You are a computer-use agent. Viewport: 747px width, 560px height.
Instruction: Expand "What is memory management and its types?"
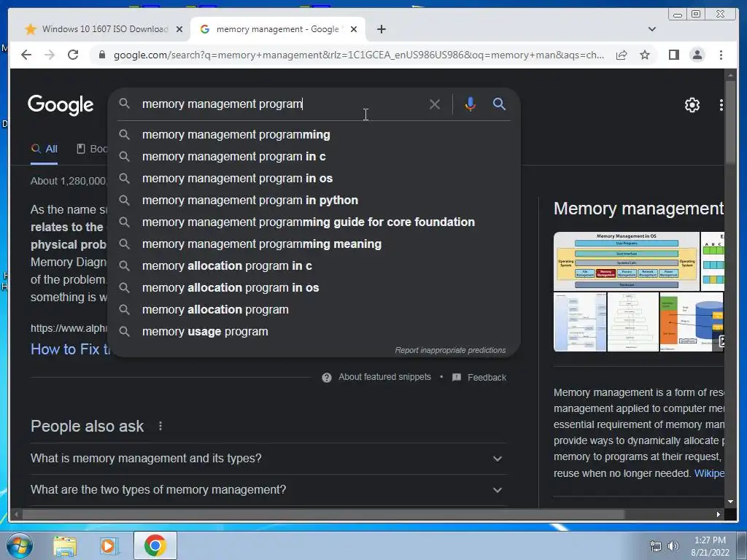(268, 459)
